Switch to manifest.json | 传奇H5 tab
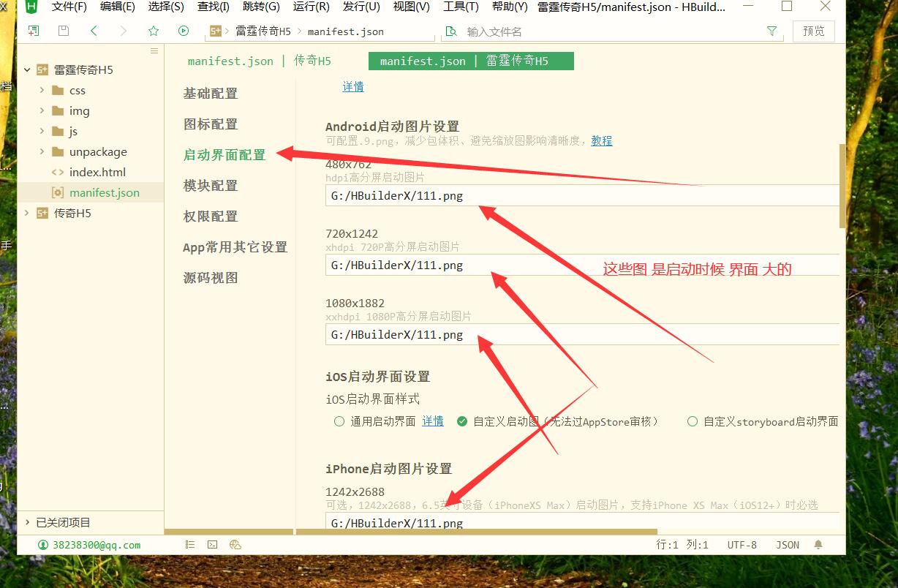 coord(259,61)
